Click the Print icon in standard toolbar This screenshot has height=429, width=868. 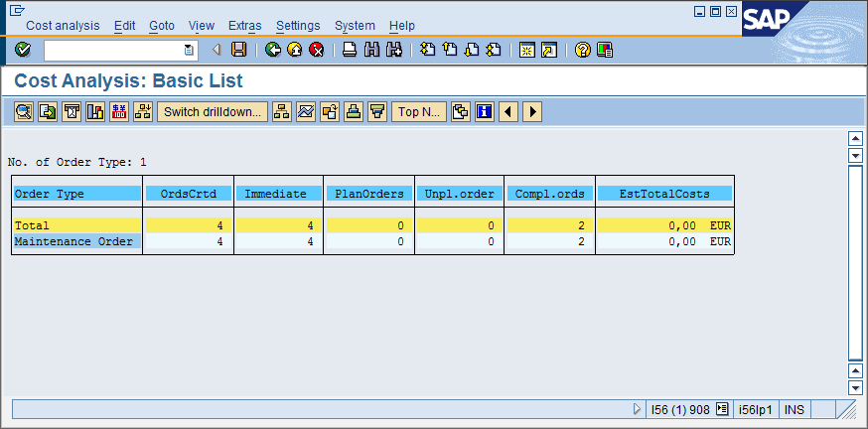350,50
